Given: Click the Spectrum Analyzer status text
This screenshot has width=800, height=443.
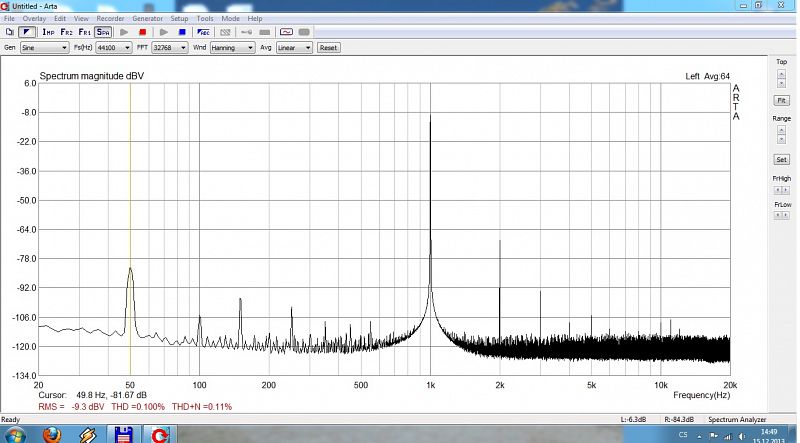Looking at the screenshot, I should point(737,420).
